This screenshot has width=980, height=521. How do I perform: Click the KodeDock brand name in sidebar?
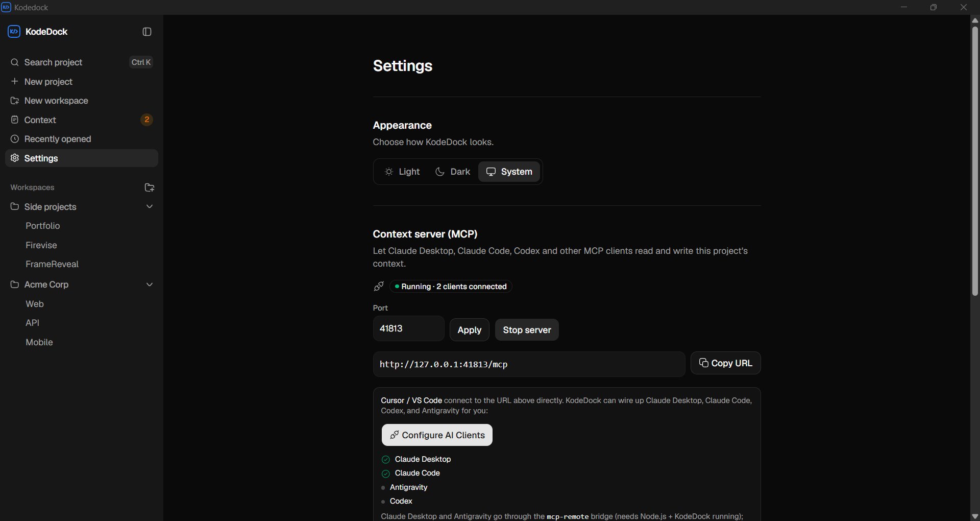click(46, 32)
